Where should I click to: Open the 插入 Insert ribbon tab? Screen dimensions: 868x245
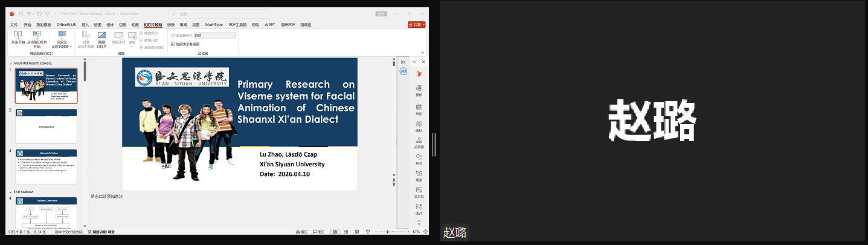pyautogui.click(x=85, y=25)
